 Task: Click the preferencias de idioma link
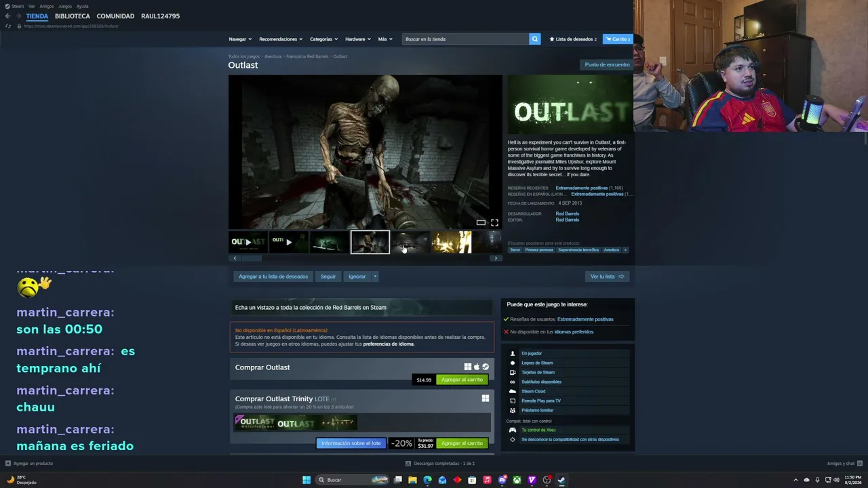coord(388,344)
